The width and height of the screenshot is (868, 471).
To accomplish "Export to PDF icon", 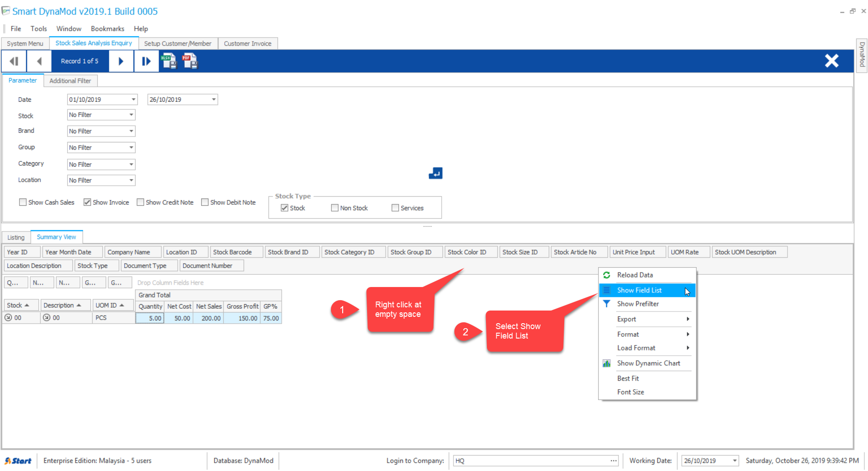I will point(190,61).
